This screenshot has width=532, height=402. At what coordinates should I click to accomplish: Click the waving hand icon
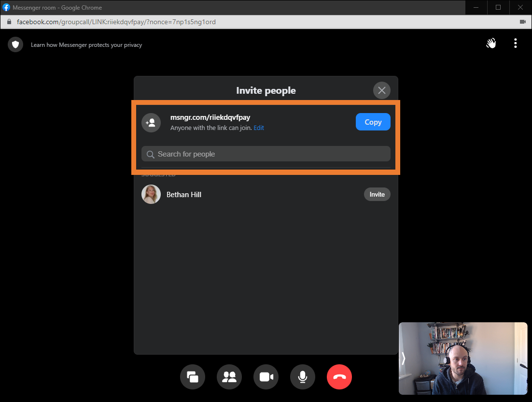pyautogui.click(x=491, y=43)
